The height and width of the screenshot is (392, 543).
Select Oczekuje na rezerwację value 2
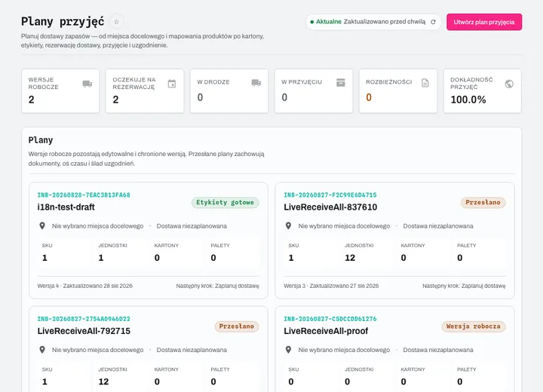[115, 100]
